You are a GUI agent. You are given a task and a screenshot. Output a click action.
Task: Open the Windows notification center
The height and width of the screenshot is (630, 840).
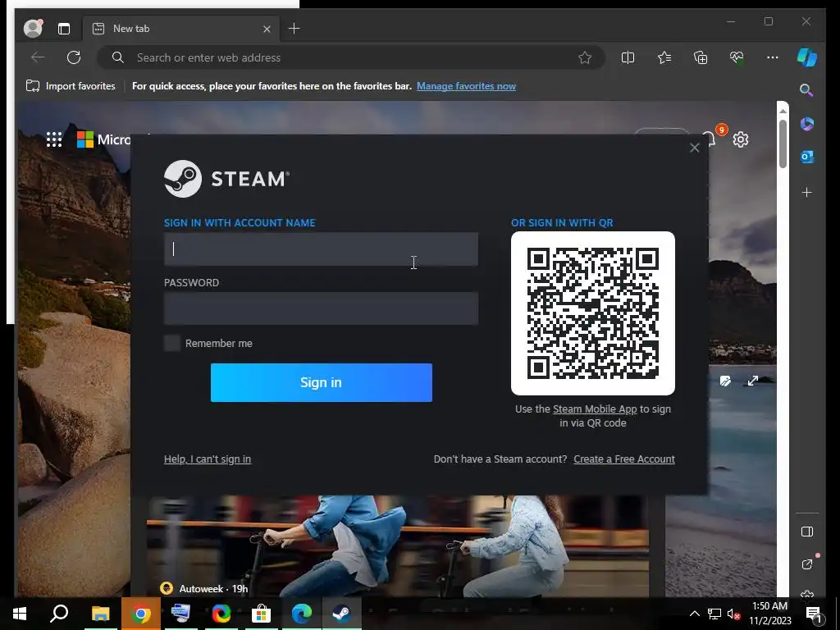(x=813, y=614)
